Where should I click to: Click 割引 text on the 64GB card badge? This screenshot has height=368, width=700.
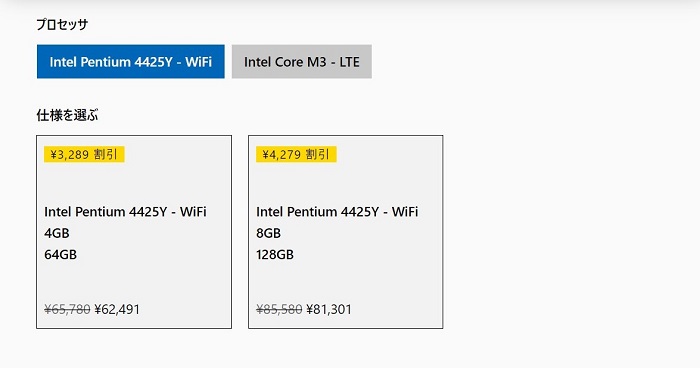(105, 155)
